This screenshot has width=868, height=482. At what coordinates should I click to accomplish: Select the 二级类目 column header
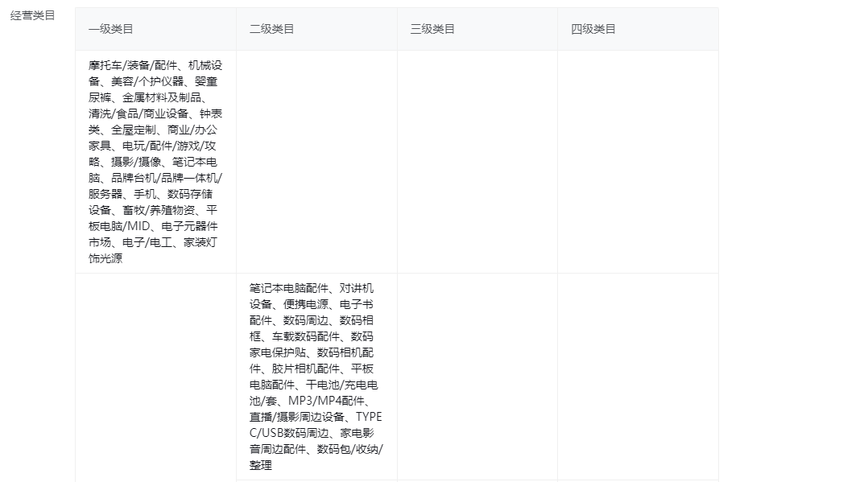coord(271,29)
